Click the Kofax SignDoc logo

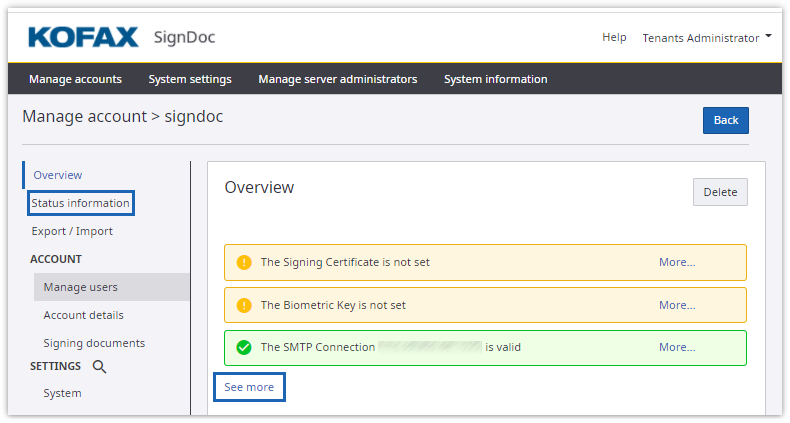point(122,38)
